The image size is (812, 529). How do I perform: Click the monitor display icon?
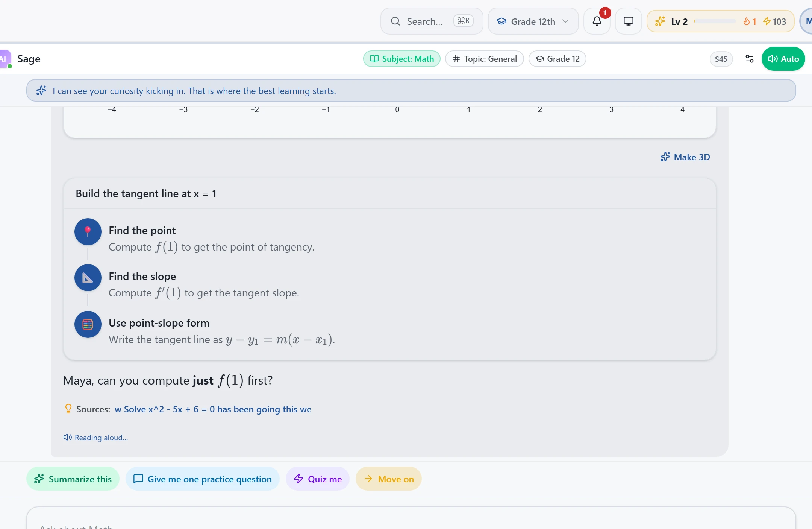pyautogui.click(x=629, y=21)
